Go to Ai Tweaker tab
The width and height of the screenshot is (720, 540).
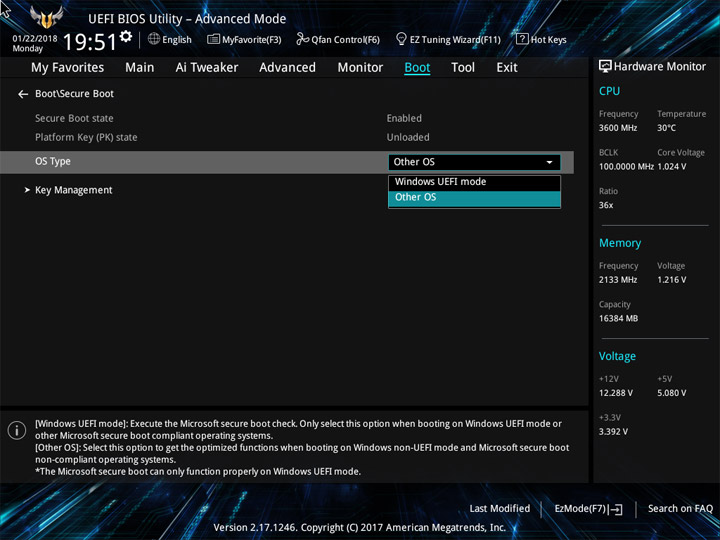pos(207,68)
